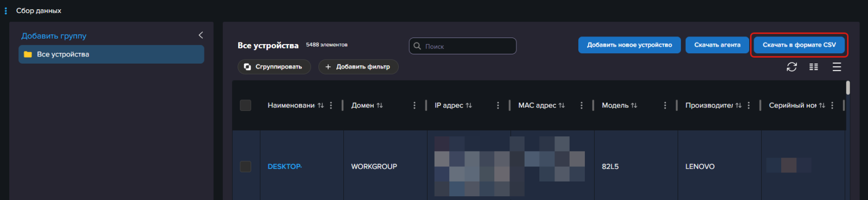Sort by Домен column arrows
The height and width of the screenshot is (200, 868).
380,105
